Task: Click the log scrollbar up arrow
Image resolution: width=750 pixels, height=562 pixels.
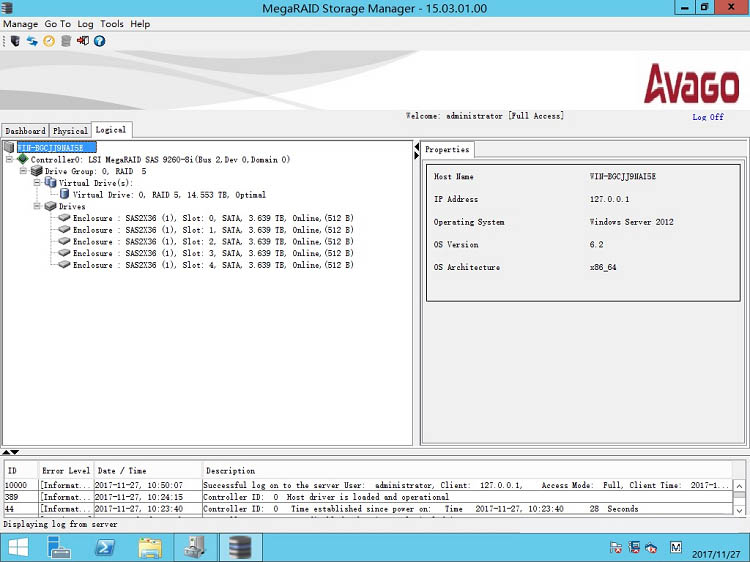Action: click(x=739, y=486)
